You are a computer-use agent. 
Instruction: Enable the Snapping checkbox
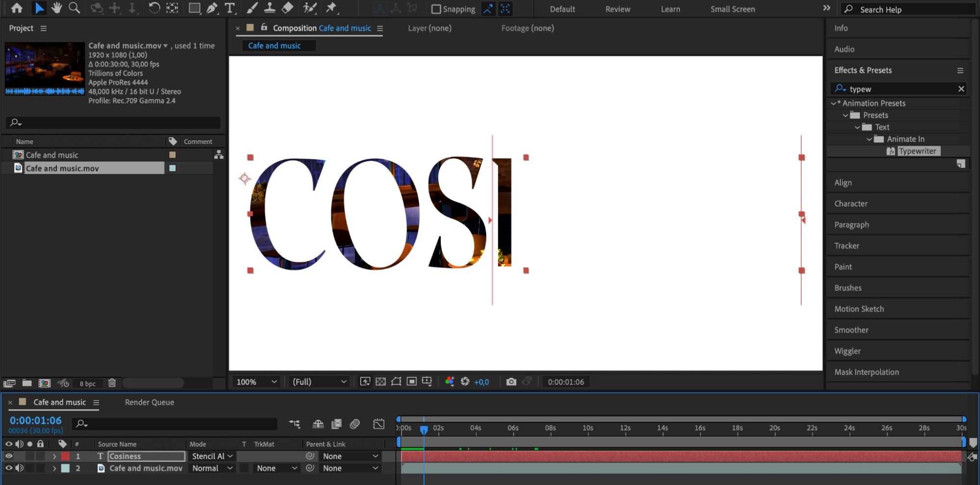(436, 9)
